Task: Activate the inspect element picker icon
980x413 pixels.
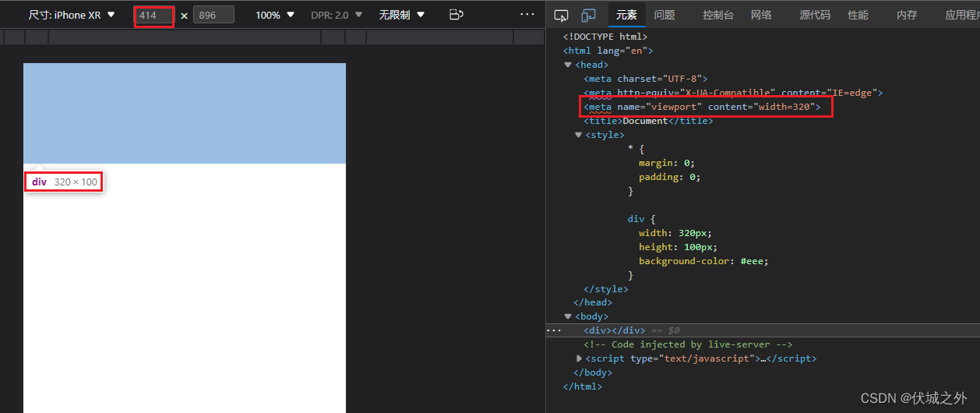Action: [x=561, y=15]
